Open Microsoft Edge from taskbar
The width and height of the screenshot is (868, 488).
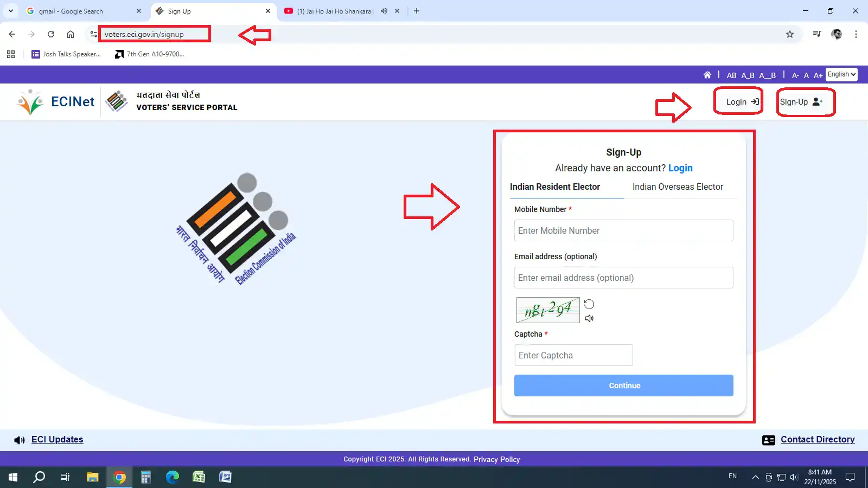point(173,477)
